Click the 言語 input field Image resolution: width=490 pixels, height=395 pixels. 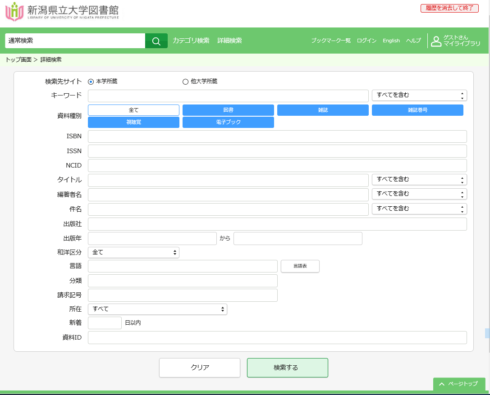point(183,266)
